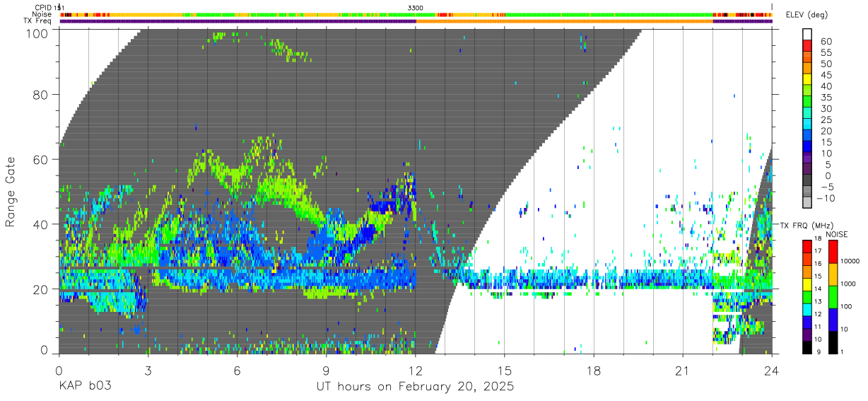
Task: Click the x-axis hour tick '21'
Action: (x=683, y=370)
